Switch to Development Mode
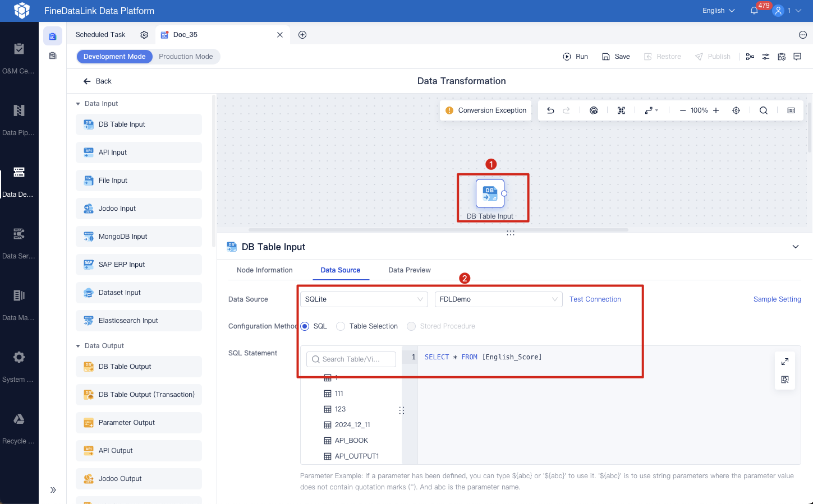Viewport: 813px width, 504px height. click(x=114, y=57)
